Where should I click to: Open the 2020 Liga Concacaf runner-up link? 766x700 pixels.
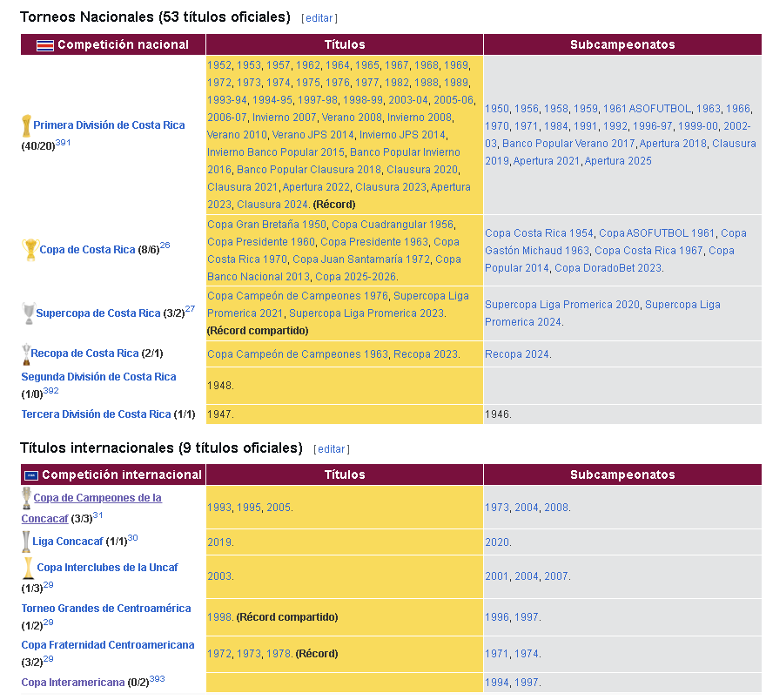pyautogui.click(x=497, y=542)
